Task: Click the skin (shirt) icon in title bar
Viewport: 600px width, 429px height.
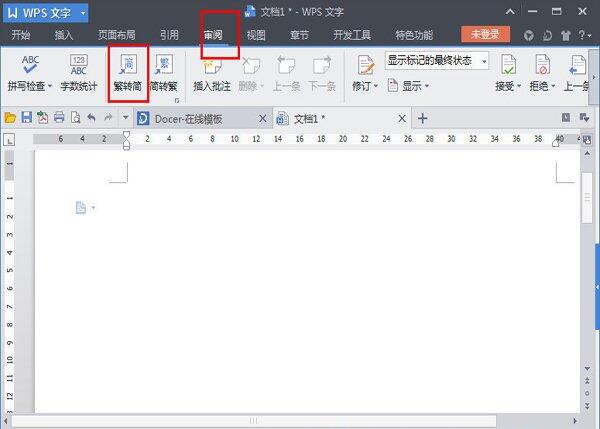Action: (x=566, y=36)
